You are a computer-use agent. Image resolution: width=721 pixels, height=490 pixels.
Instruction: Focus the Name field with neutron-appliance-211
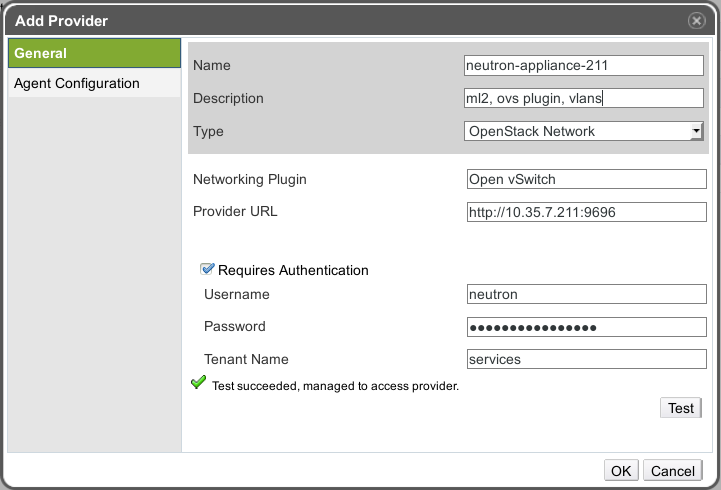[584, 65]
